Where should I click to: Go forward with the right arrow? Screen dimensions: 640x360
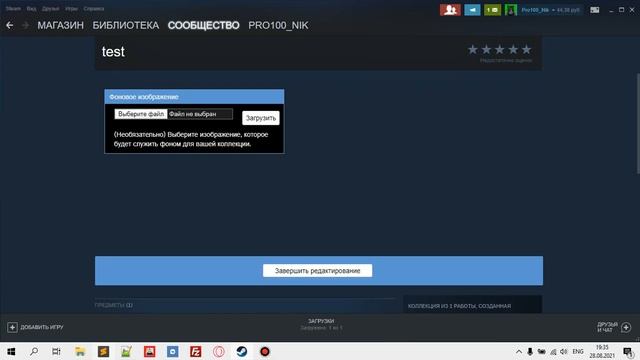pos(25,25)
